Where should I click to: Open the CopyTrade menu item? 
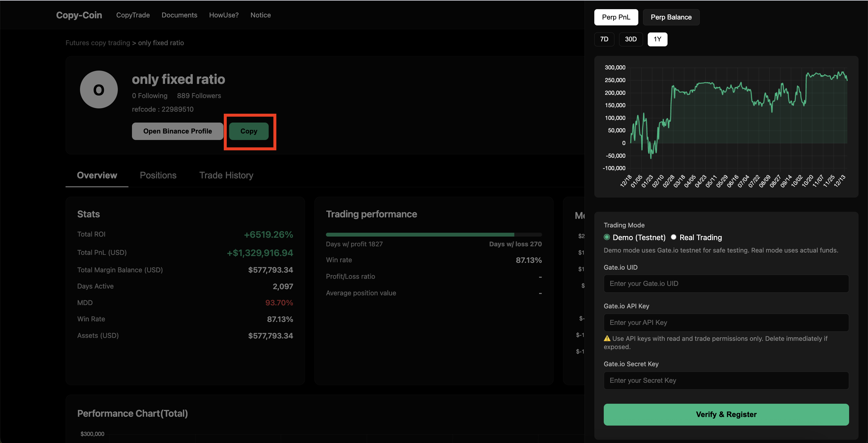click(x=133, y=15)
